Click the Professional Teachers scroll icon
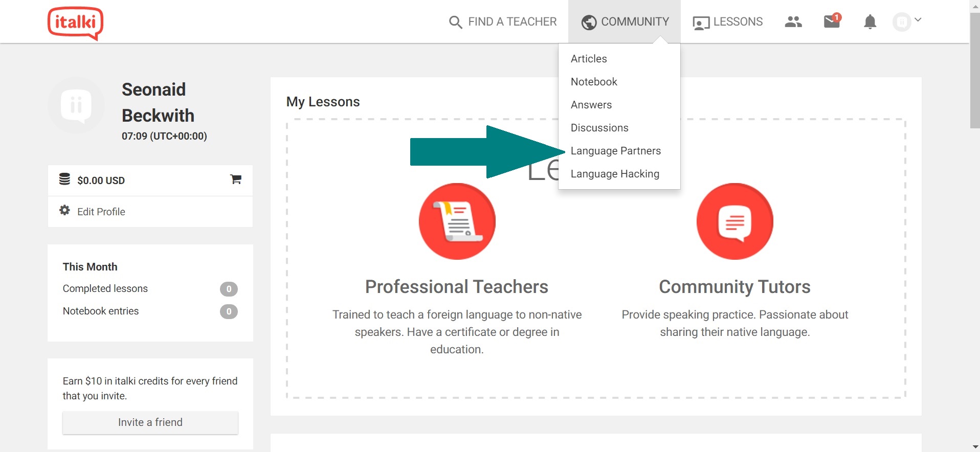980x452 pixels. [x=457, y=221]
